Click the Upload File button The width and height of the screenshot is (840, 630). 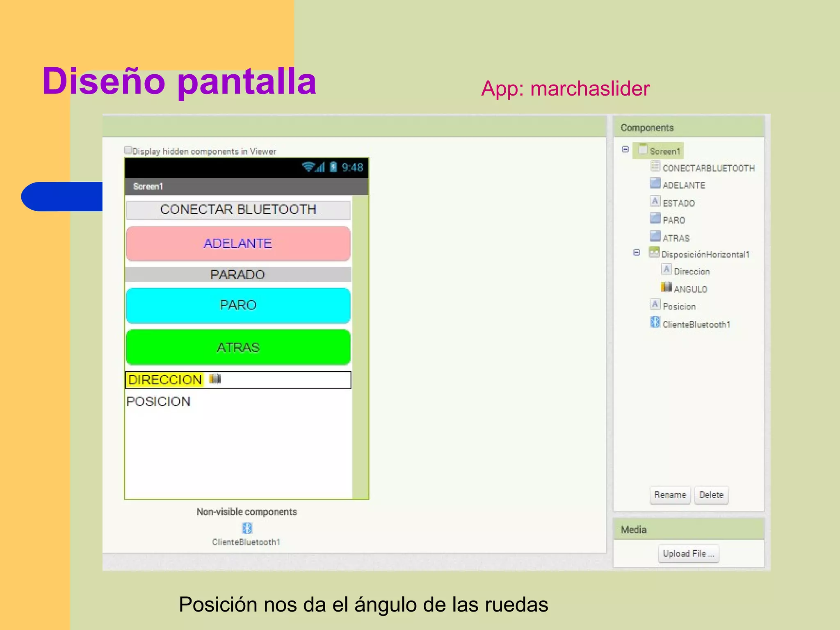(x=689, y=554)
